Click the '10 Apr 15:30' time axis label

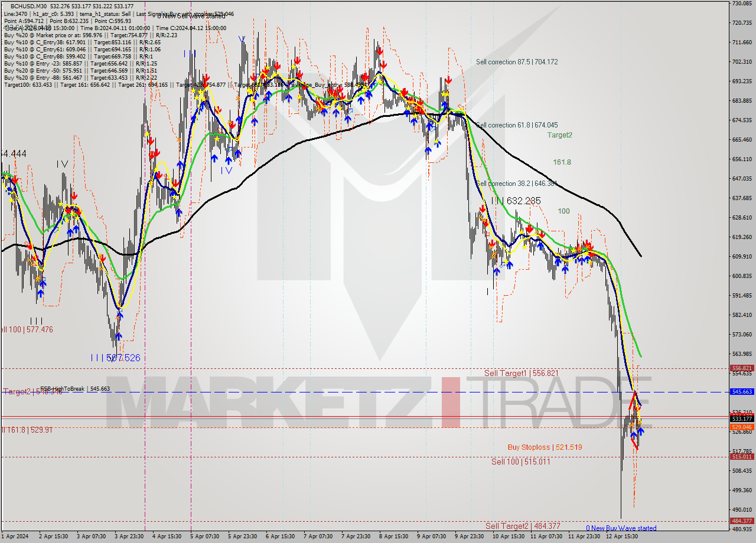pyautogui.click(x=509, y=537)
